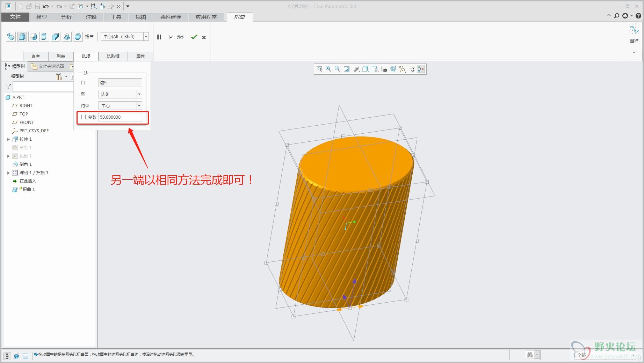This screenshot has height=363, width=644.
Task: Switch to the 柔性建模 ribbon tab
Action: (171, 17)
